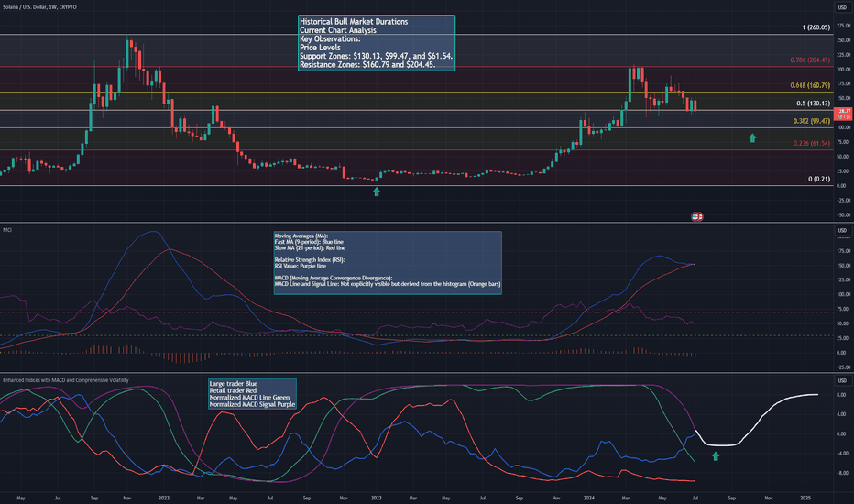Click 275.00 on the main pane price scale
Screen dimensions: 854x504
[844, 26]
